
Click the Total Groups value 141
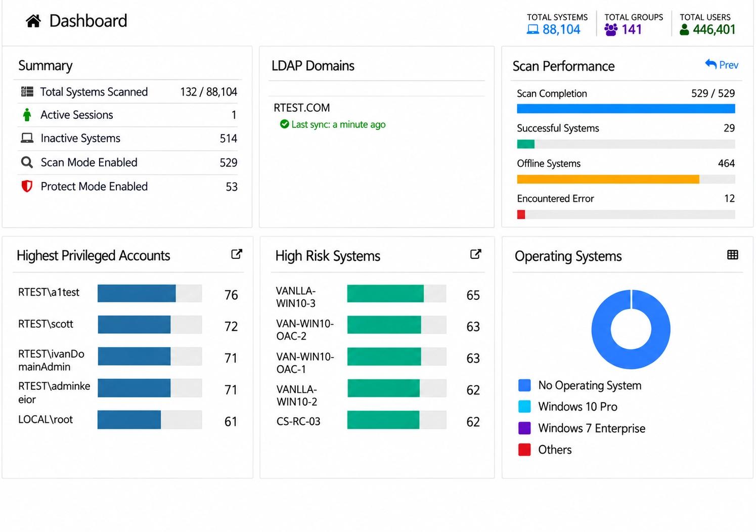point(632,29)
